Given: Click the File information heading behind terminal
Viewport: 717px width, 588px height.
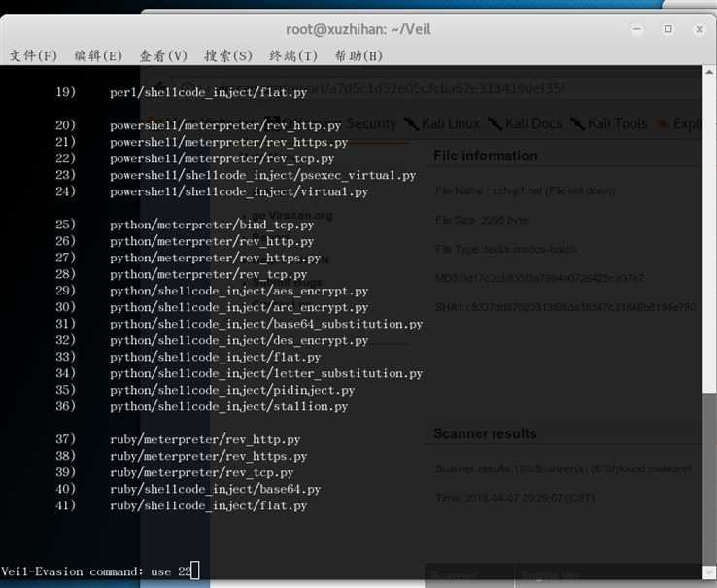Looking at the screenshot, I should click(x=486, y=156).
